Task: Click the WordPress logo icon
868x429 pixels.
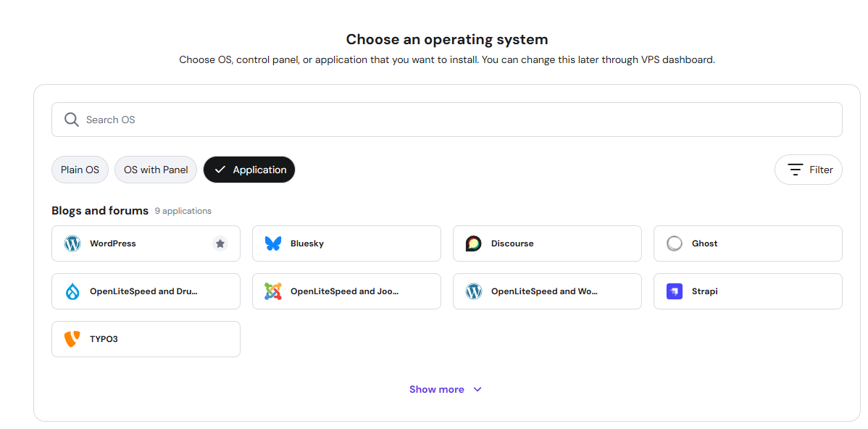Action: [x=72, y=243]
